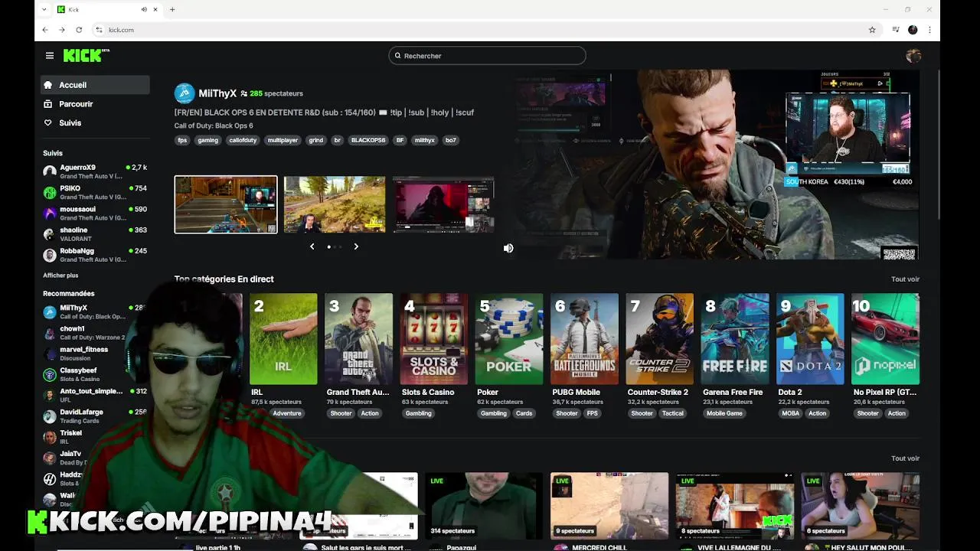Open the Chrome three-dot menu
Screen dimensions: 980x551
pyautogui.click(x=929, y=30)
